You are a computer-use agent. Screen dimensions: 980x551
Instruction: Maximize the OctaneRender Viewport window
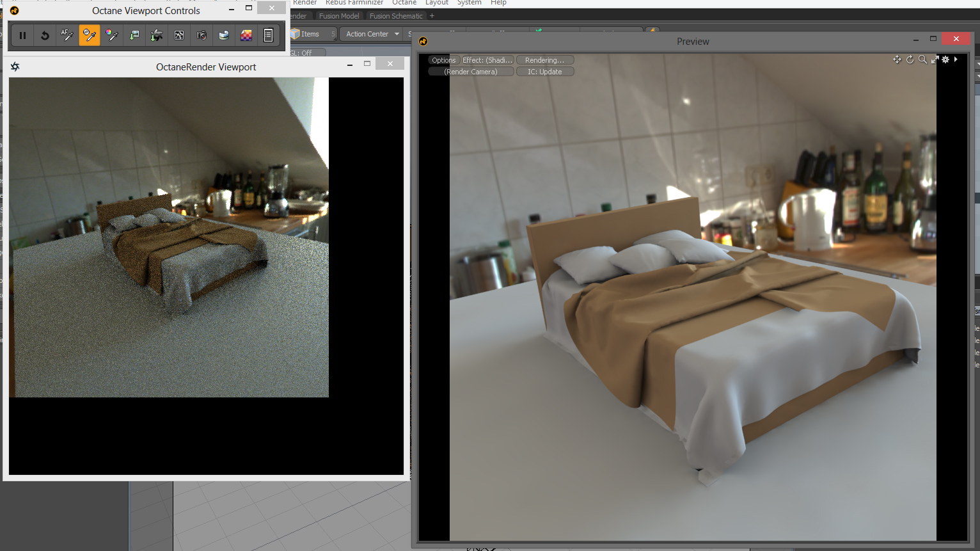pos(367,64)
